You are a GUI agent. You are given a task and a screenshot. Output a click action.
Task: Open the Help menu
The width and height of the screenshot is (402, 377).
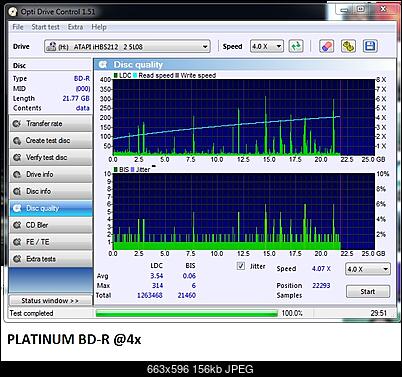click(x=99, y=27)
